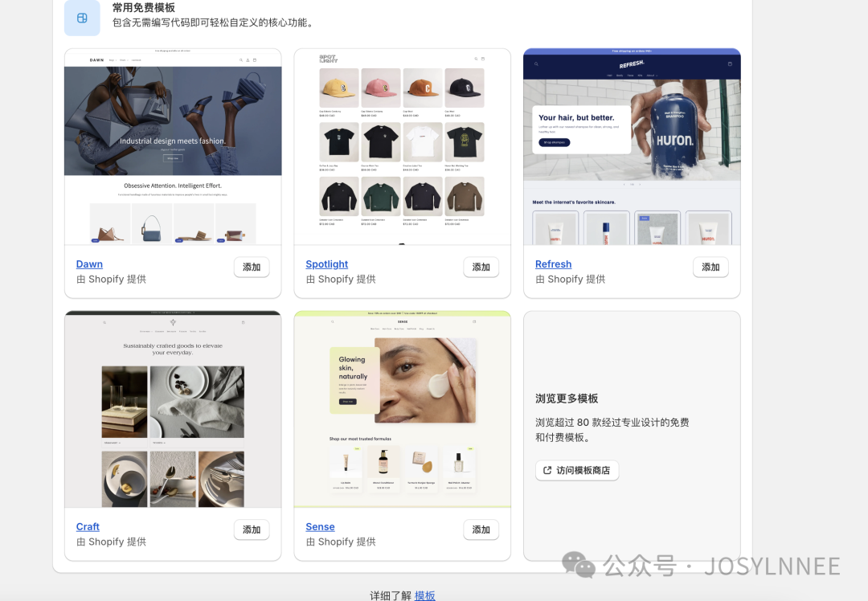
Task: Add the Refresh theme
Action: point(710,267)
